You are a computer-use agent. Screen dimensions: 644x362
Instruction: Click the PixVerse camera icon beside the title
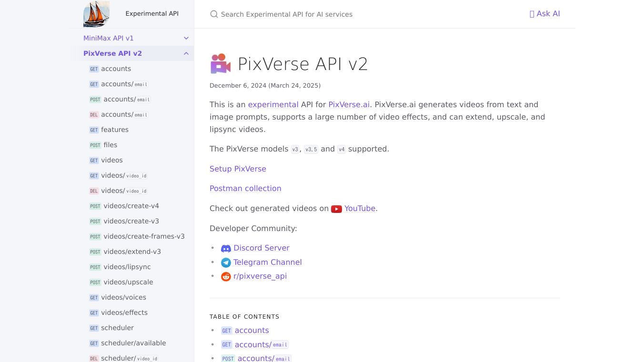[221, 64]
